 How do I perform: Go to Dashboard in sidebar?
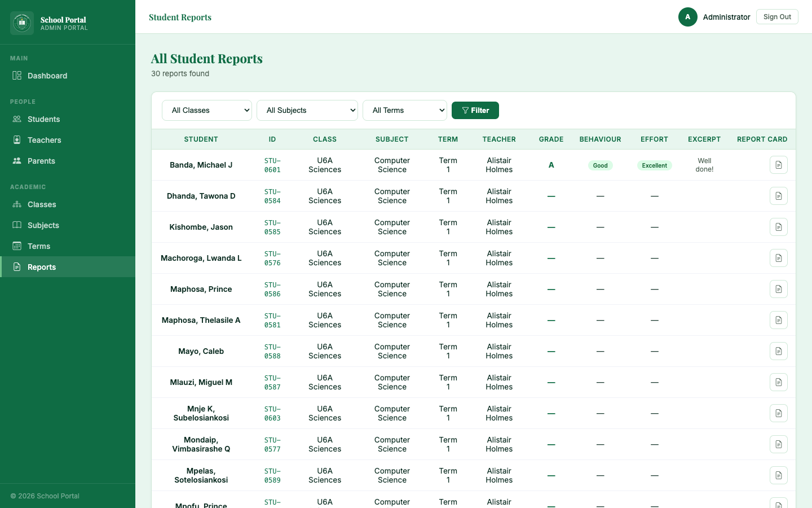coord(47,76)
